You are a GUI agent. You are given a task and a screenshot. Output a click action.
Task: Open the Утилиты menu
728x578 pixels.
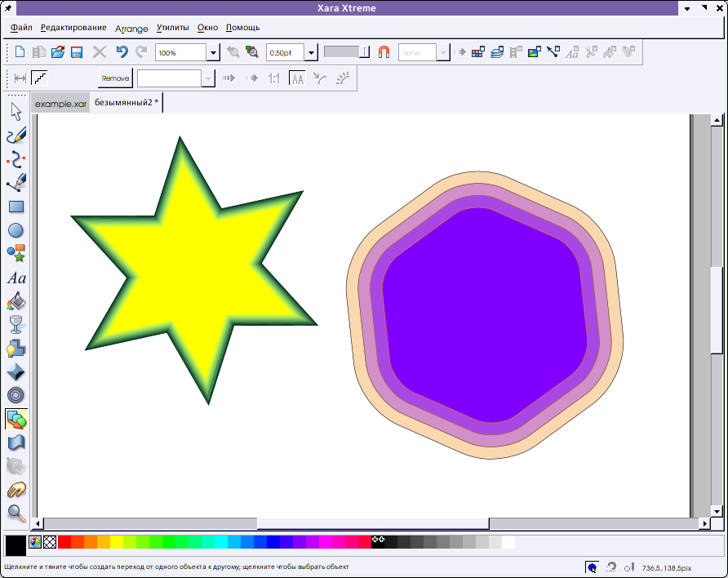172,28
